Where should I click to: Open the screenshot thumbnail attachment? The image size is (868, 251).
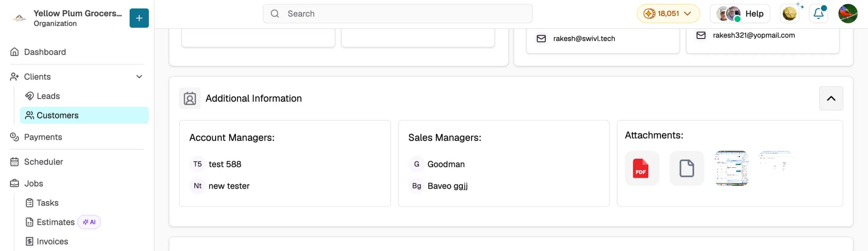tap(731, 168)
